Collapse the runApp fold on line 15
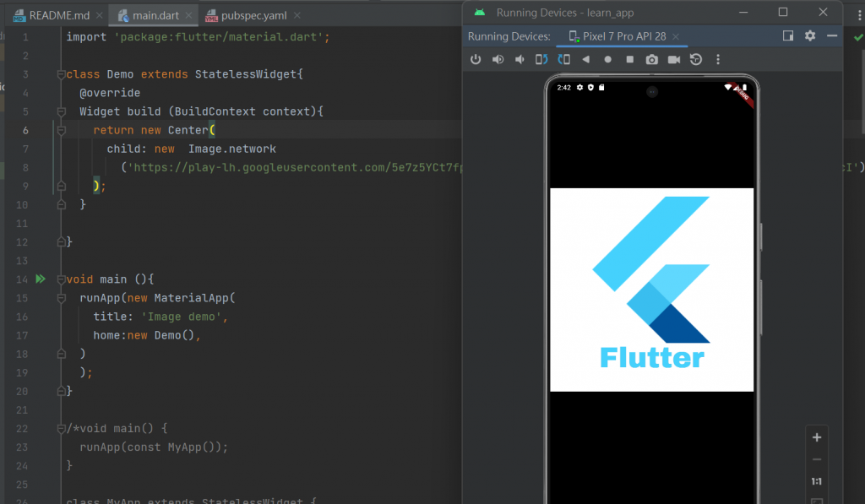The image size is (865, 504). (61, 298)
